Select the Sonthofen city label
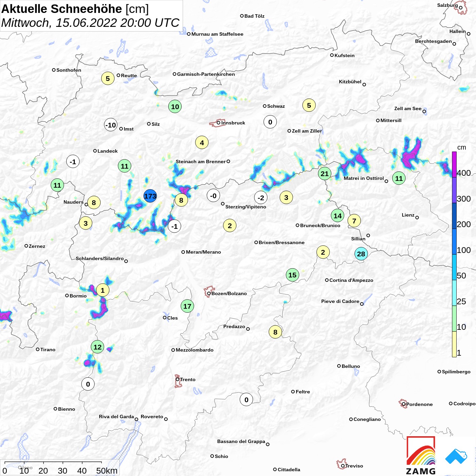Screen dimensions: 476x476 69,70
